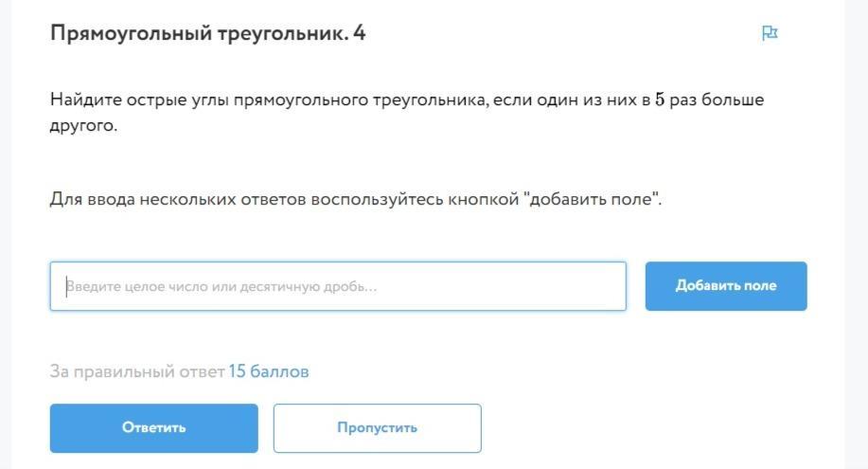Click the words "раз больше" in the problem

pos(717,99)
